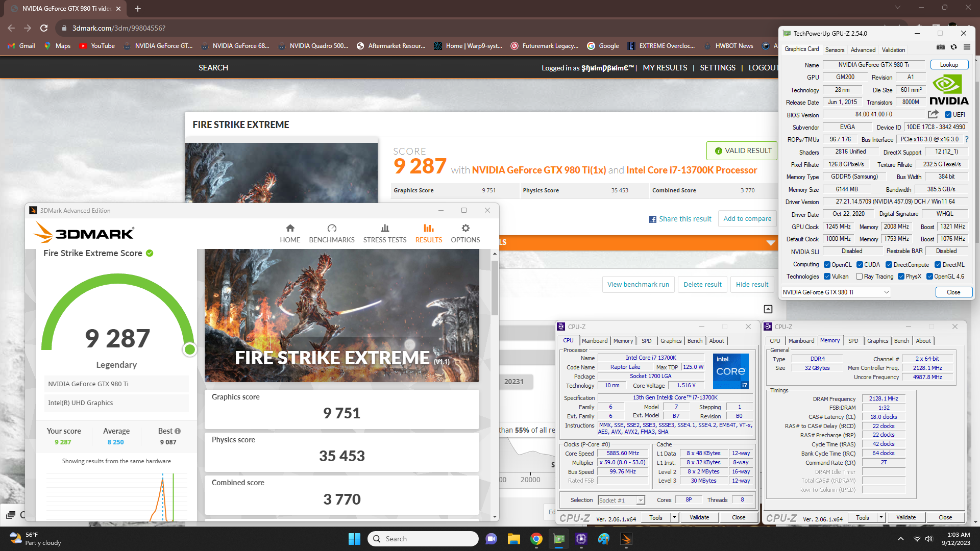This screenshot has height=551, width=980.
Task: Click the SETTINGS link on 3dmark.com
Action: 718,67
